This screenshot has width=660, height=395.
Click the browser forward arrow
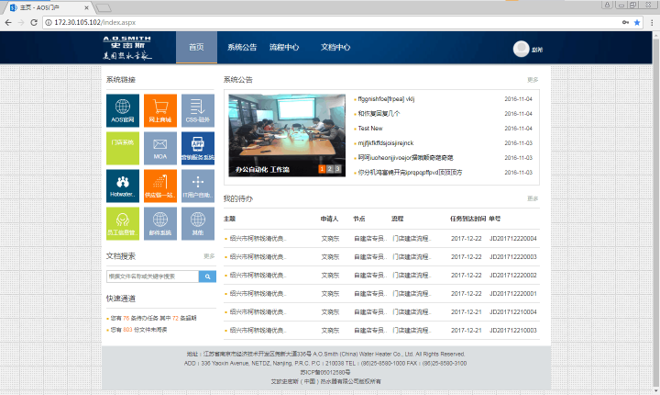(21, 22)
